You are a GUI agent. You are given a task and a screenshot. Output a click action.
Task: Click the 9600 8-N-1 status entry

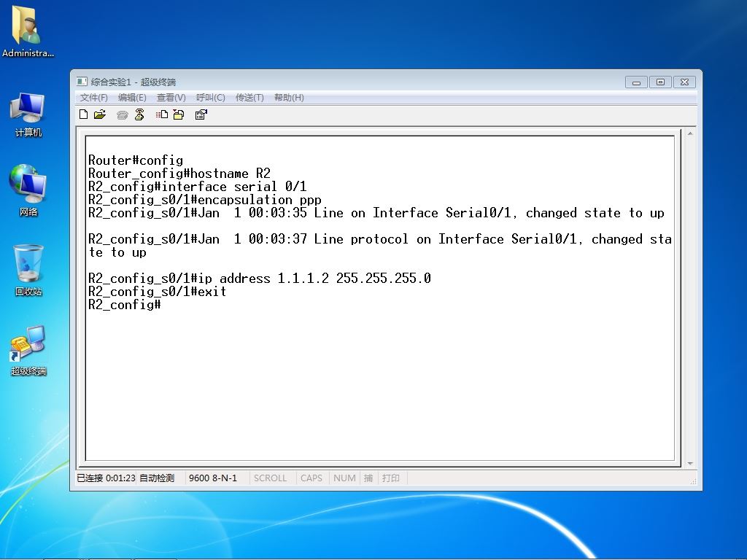213,478
